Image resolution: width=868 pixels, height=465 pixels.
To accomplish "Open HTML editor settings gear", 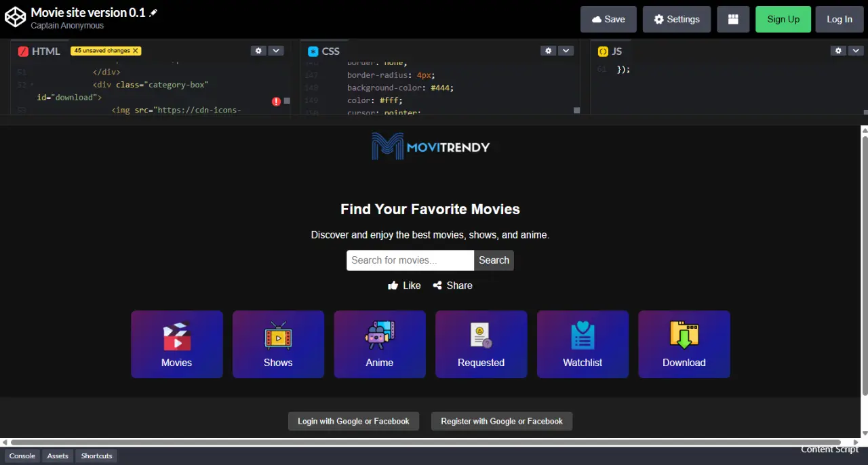I will pyautogui.click(x=258, y=51).
